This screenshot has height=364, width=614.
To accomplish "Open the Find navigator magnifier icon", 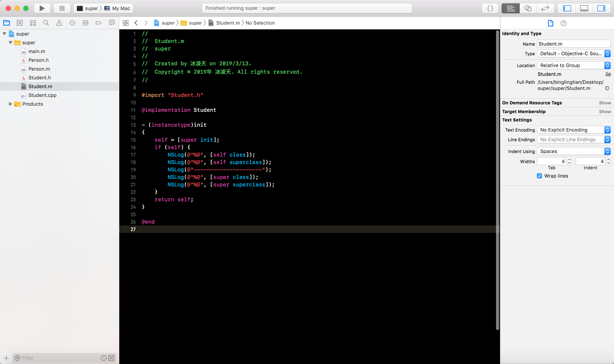I will [46, 23].
